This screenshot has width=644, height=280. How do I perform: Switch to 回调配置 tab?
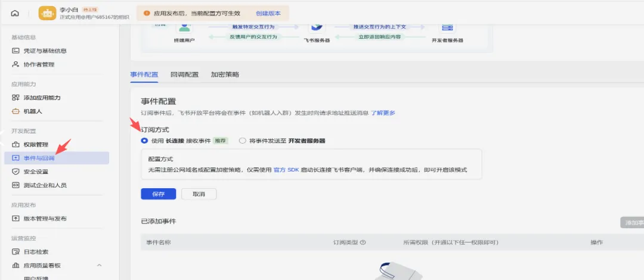184,74
